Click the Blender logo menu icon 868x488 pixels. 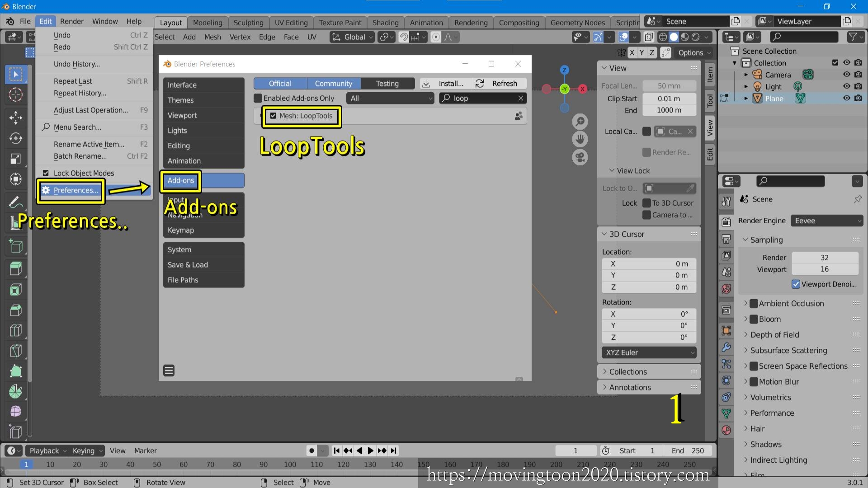tap(10, 21)
